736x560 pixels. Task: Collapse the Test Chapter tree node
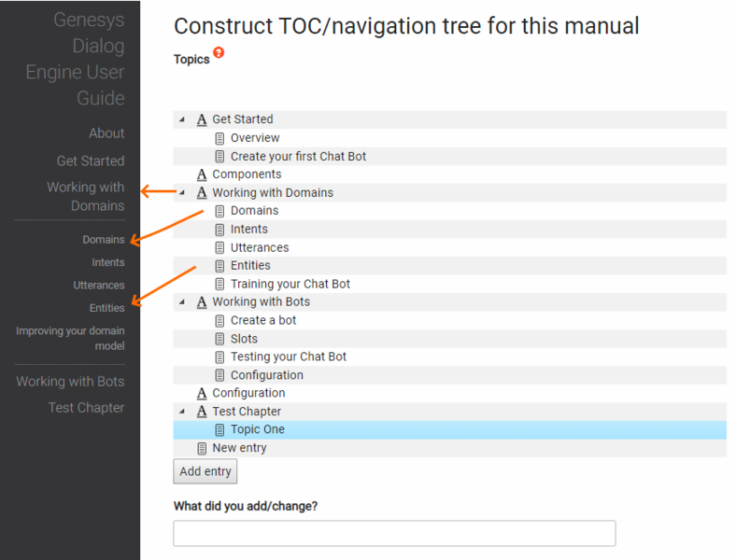pyautogui.click(x=182, y=412)
